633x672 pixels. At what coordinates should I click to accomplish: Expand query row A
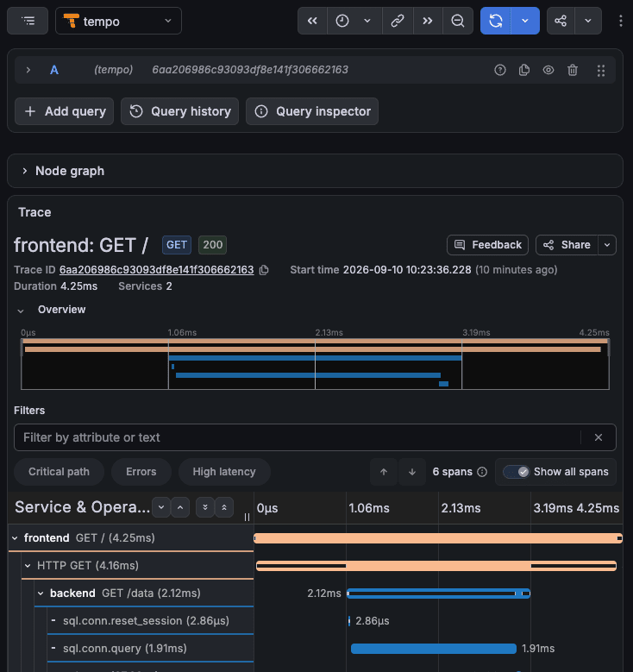(x=28, y=70)
